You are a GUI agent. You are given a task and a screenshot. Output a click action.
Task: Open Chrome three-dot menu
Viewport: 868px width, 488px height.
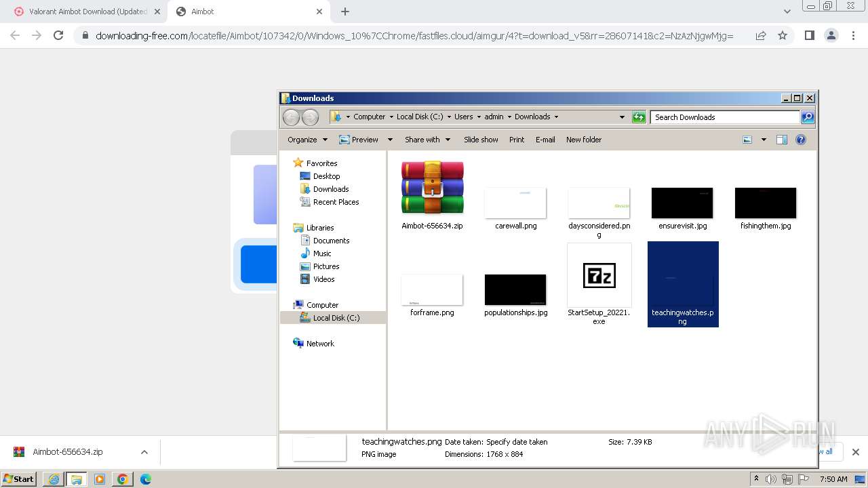click(x=854, y=35)
